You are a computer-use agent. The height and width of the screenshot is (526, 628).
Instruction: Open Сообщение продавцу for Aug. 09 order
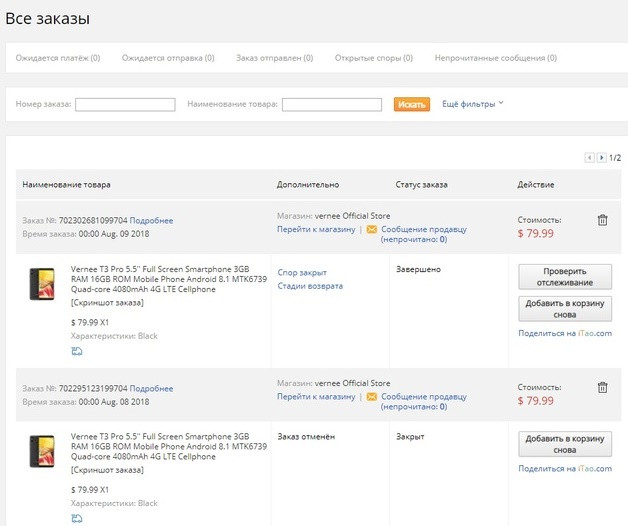[424, 234]
